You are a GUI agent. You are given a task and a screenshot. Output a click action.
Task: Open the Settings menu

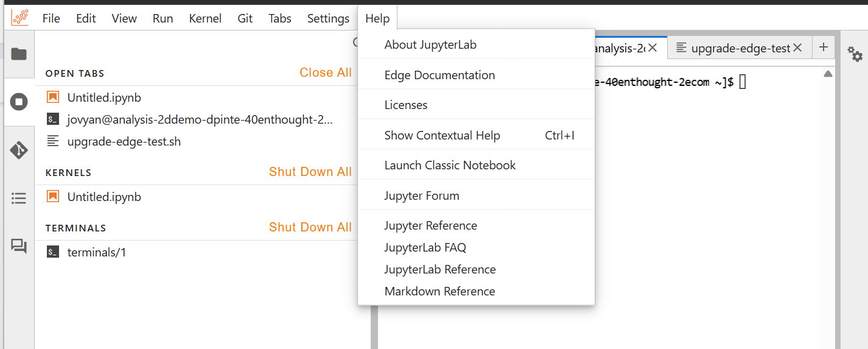pyautogui.click(x=328, y=18)
